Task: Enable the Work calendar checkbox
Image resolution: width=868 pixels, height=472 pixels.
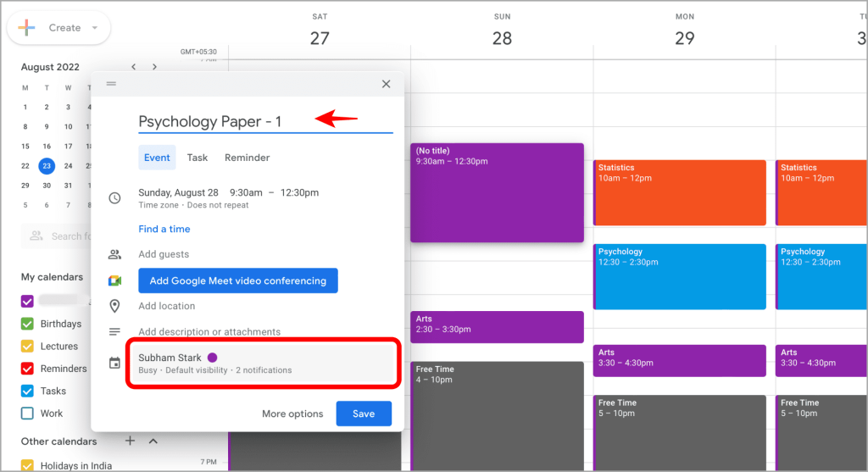Action: click(x=27, y=414)
